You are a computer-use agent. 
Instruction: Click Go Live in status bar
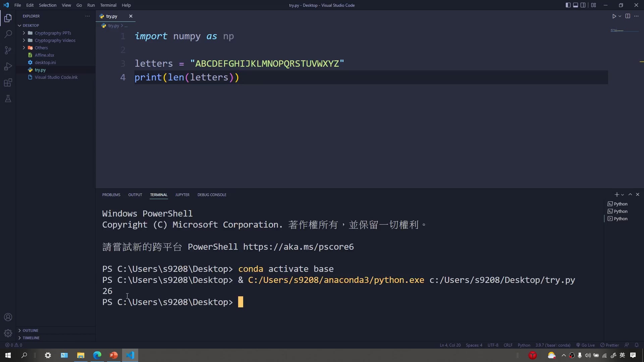[x=585, y=345]
